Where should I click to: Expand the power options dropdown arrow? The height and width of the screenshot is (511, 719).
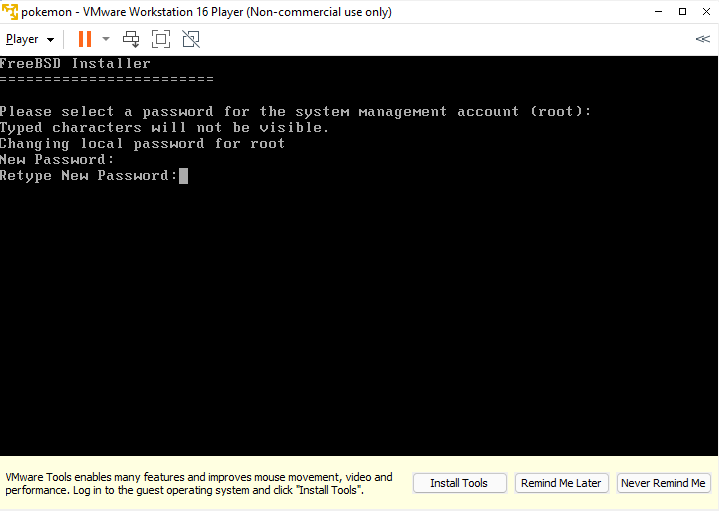[106, 39]
